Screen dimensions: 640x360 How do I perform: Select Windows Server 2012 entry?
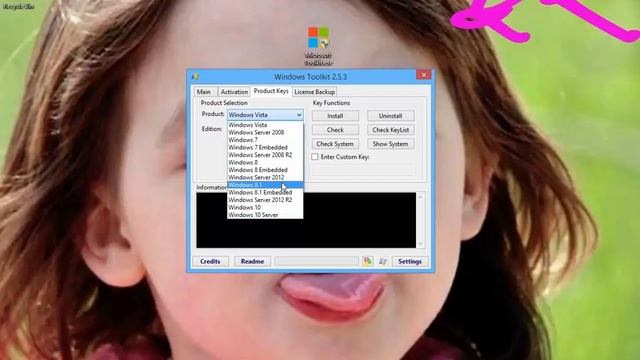pos(265,177)
